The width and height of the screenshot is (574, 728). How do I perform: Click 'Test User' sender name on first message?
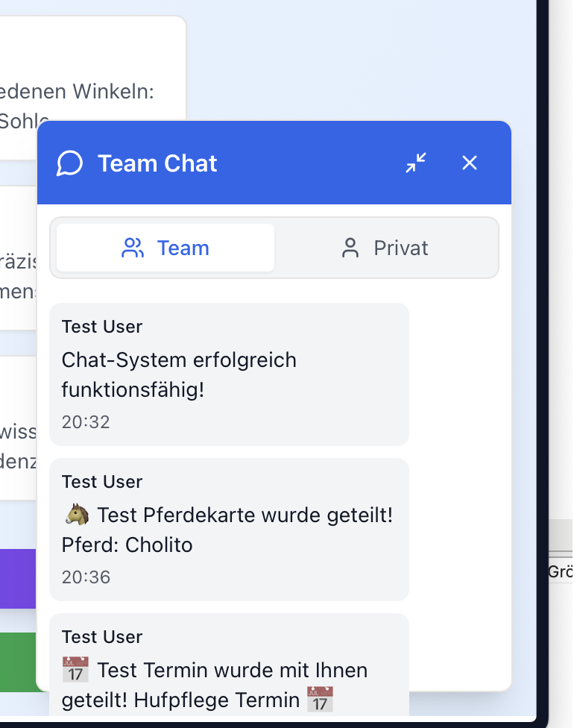pyautogui.click(x=102, y=327)
